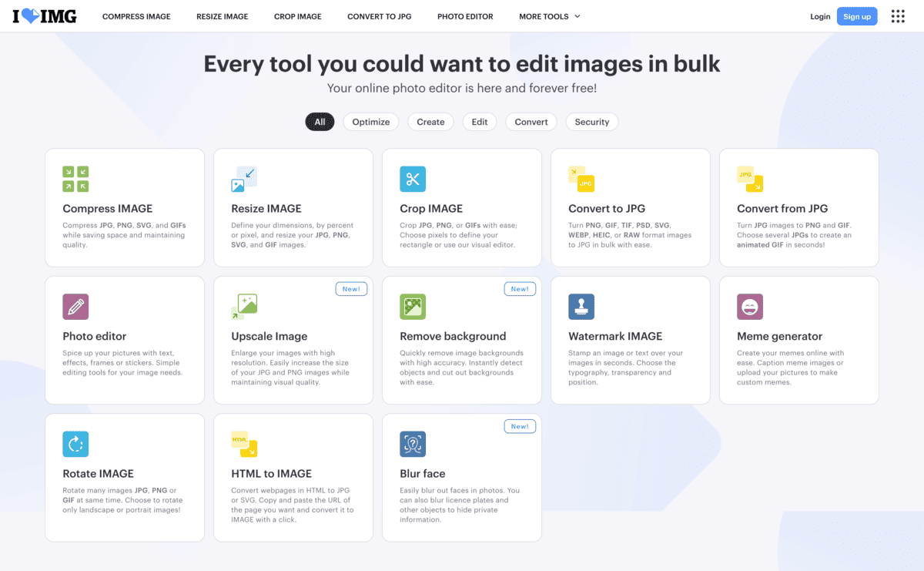Select the blue Crop IMAGE scissors icon
Image resolution: width=924 pixels, height=571 pixels.
pyautogui.click(x=413, y=179)
